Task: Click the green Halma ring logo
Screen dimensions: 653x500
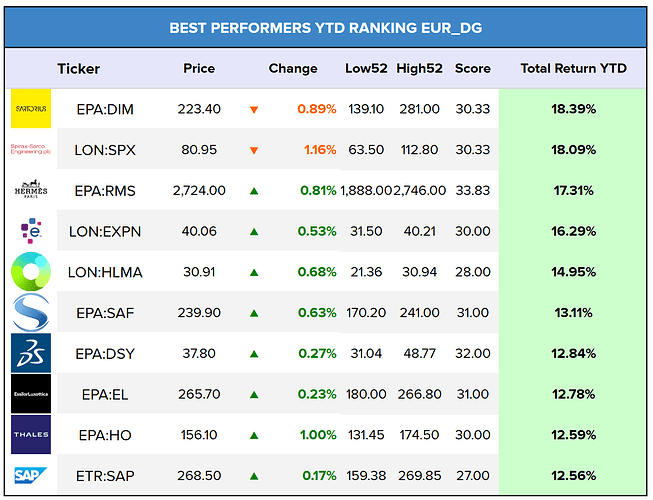Action: tap(31, 271)
